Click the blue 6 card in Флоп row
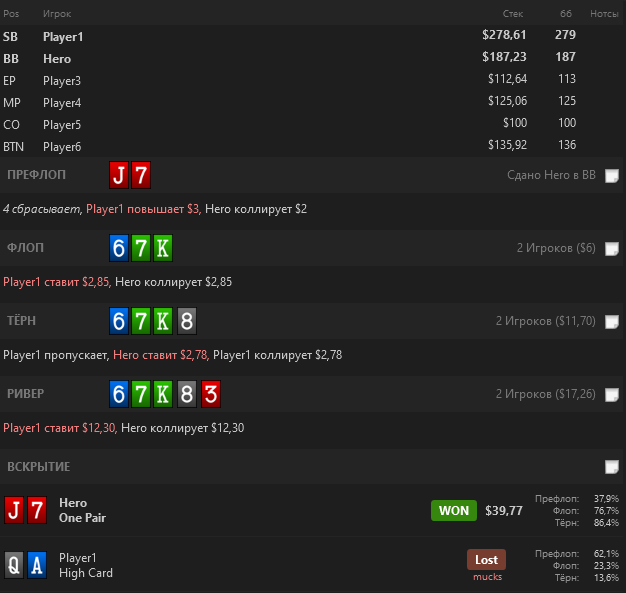The height and width of the screenshot is (593, 626). tap(119, 248)
